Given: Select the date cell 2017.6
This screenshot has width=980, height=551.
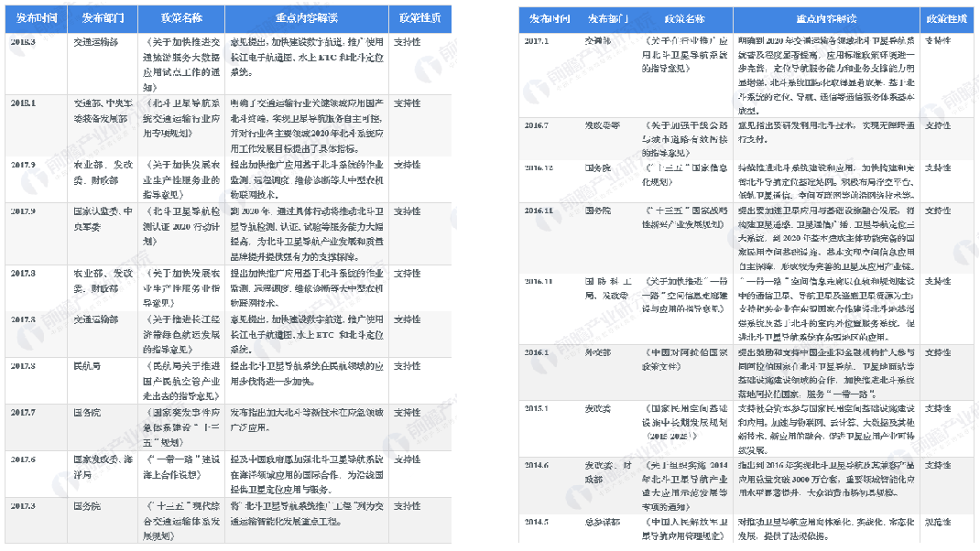Looking at the screenshot, I should [23, 459].
